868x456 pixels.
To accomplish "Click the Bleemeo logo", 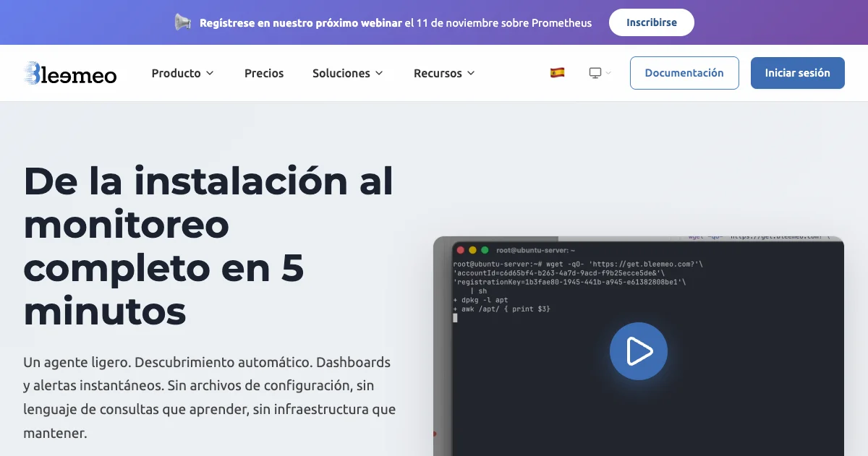I will 69,73.
